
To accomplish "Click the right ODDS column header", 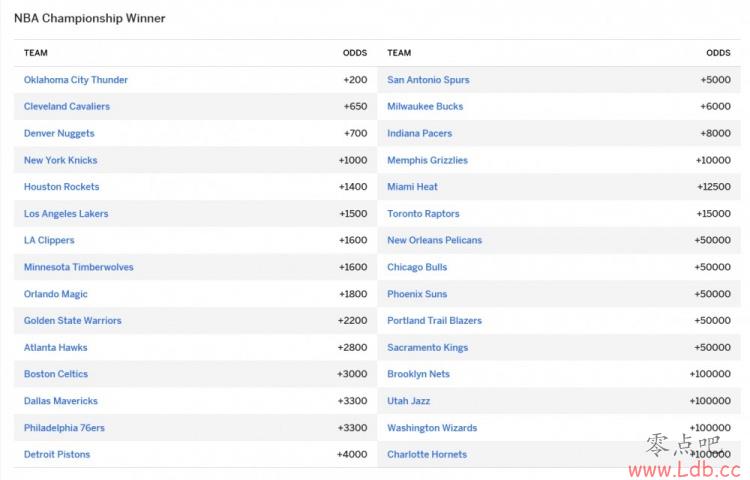I will (x=718, y=53).
